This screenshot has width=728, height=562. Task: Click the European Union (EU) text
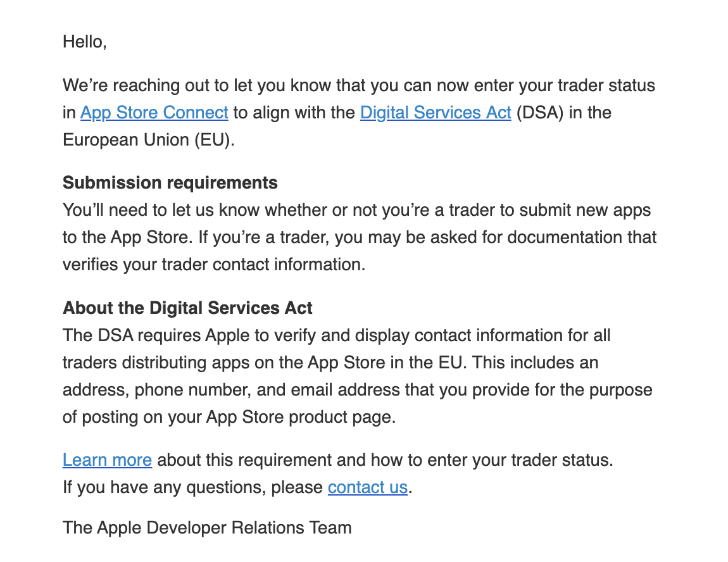[148, 140]
